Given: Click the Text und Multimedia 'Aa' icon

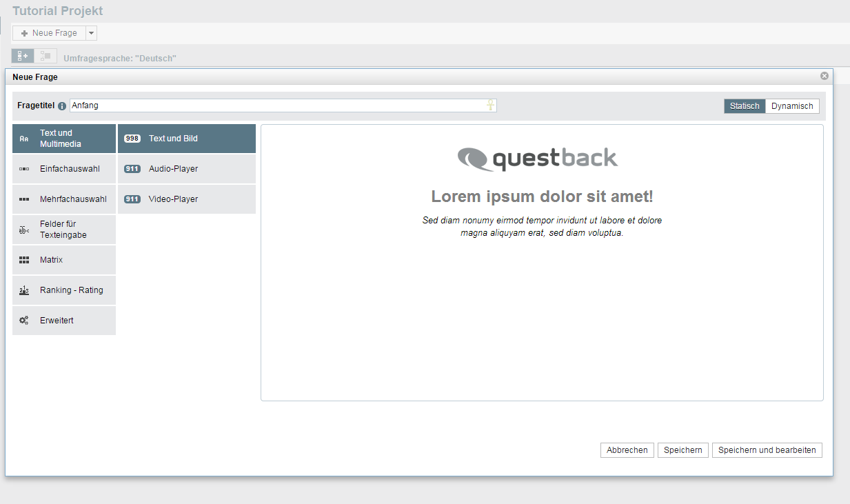Looking at the screenshot, I should tap(24, 139).
